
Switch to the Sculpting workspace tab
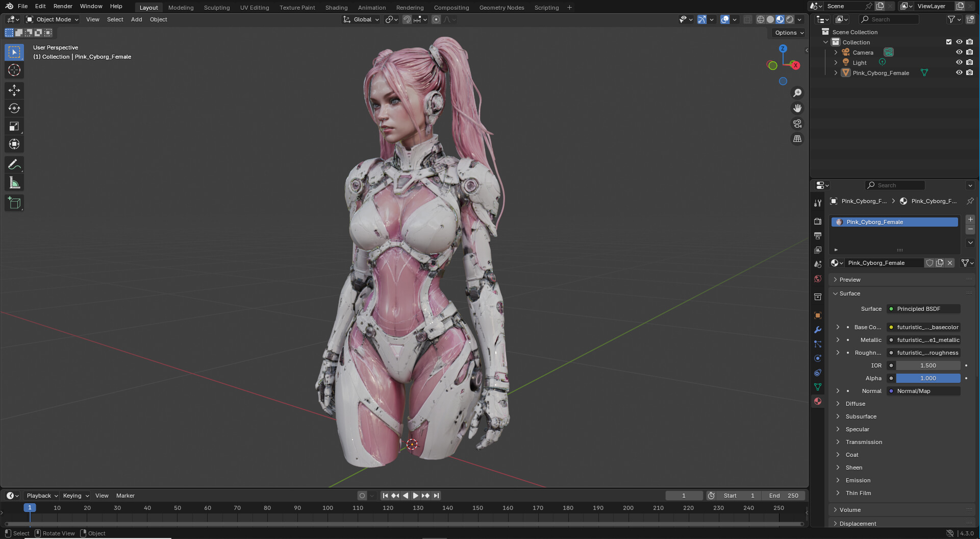tap(217, 8)
